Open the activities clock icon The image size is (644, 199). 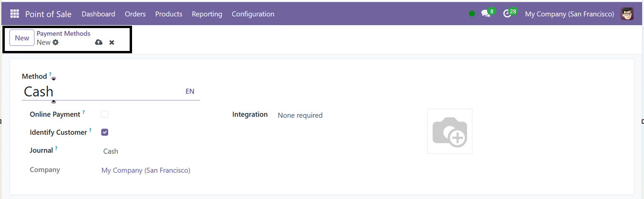(x=507, y=14)
